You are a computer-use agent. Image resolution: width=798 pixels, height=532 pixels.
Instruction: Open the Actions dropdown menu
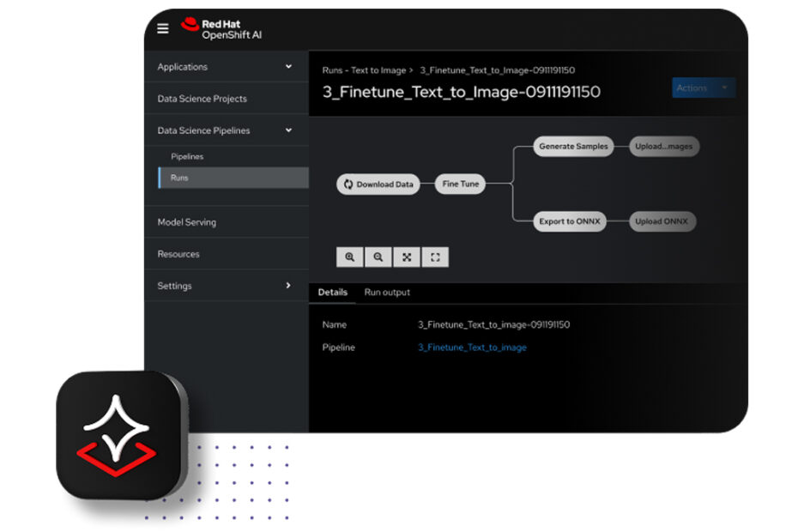[x=703, y=88]
